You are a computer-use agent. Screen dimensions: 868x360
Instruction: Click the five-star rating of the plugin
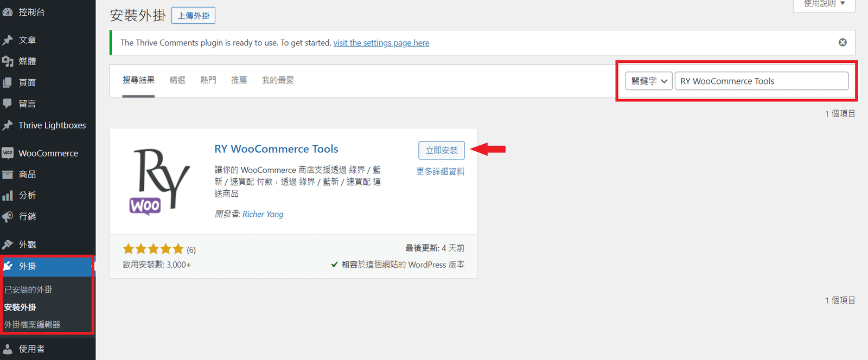[154, 249]
